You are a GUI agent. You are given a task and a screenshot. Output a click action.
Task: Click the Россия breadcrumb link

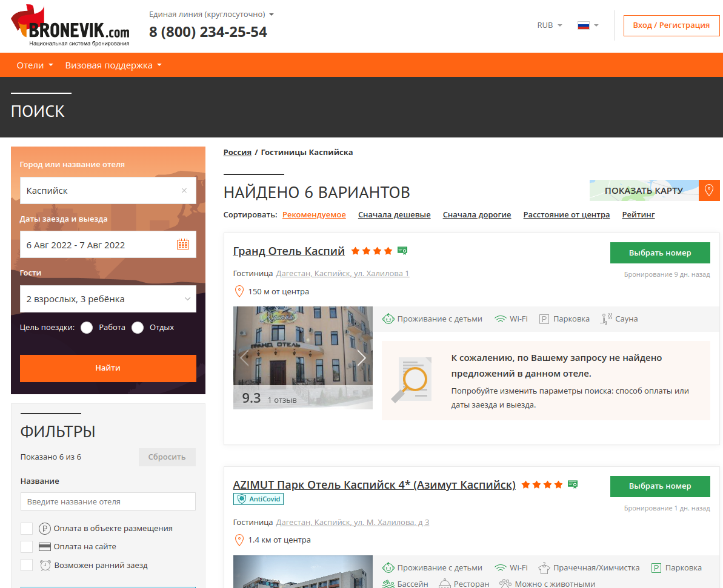coord(238,152)
